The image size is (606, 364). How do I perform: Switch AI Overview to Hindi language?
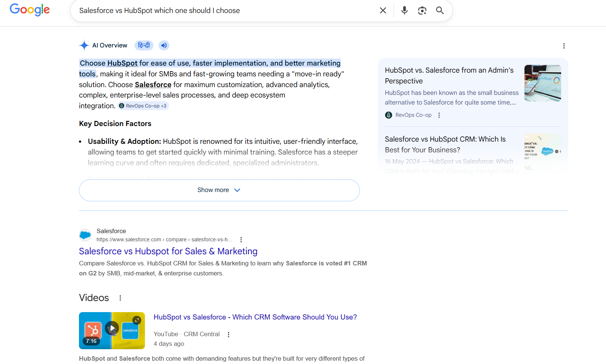pyautogui.click(x=144, y=45)
